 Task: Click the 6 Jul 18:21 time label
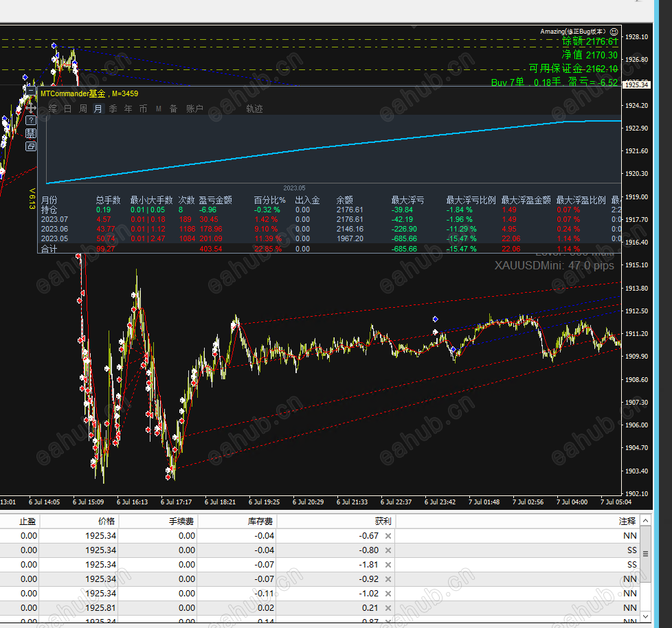(220, 502)
